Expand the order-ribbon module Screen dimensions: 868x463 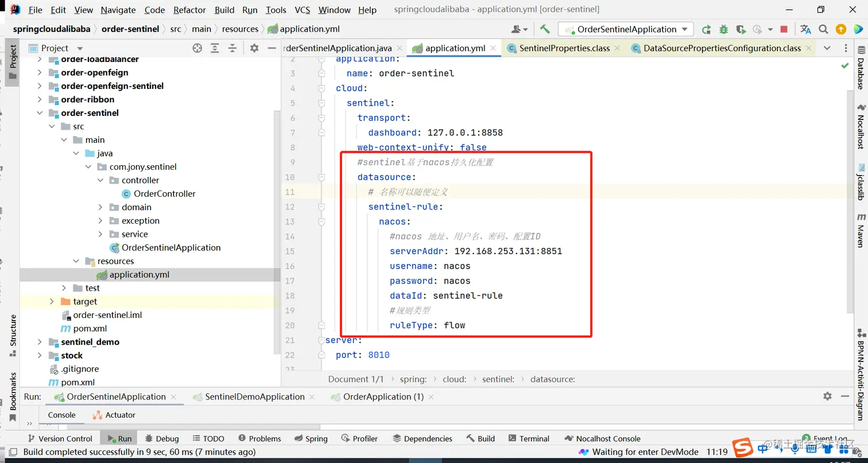pyautogui.click(x=40, y=99)
